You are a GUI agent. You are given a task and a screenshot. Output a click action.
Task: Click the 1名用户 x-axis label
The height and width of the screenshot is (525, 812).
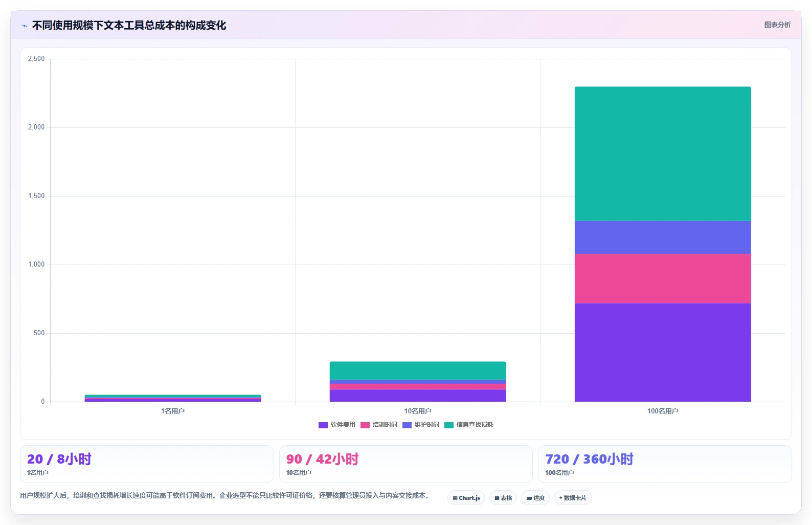pos(173,411)
